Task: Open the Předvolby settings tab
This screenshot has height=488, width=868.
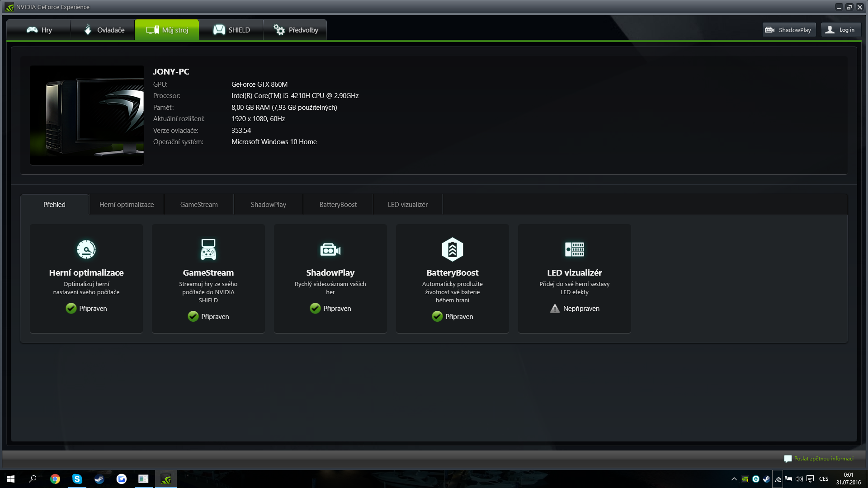Action: click(x=295, y=30)
